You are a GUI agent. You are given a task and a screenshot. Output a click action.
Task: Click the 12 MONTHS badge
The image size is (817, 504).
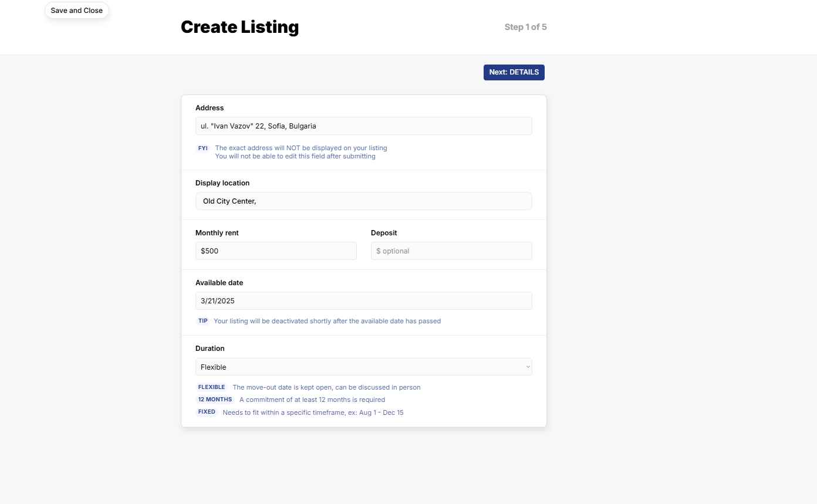tap(215, 400)
